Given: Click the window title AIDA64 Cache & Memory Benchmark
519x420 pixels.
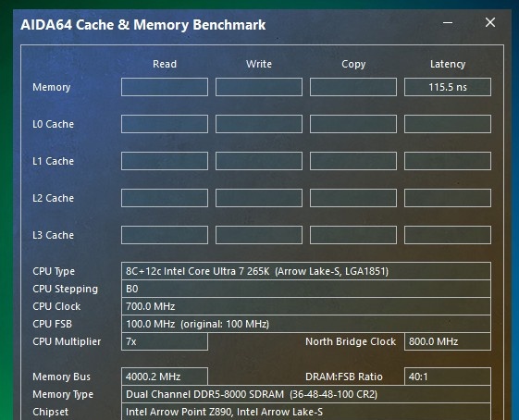Looking at the screenshot, I should coord(143,25).
